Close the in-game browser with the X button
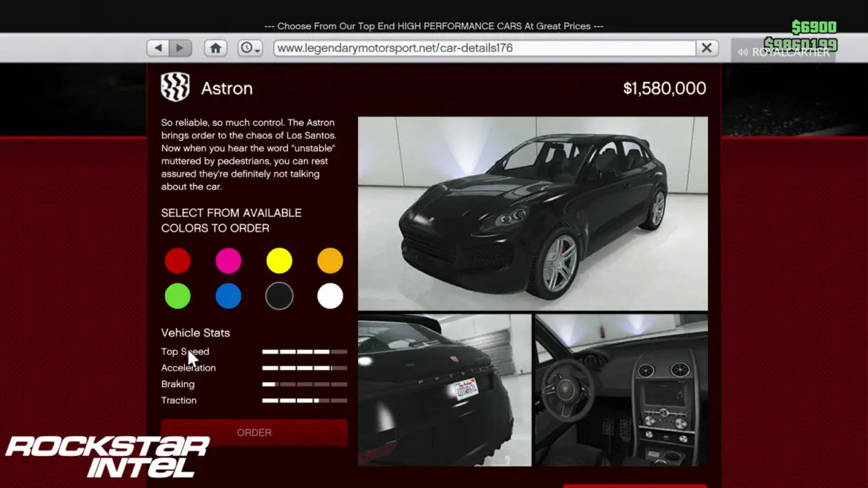 click(706, 48)
